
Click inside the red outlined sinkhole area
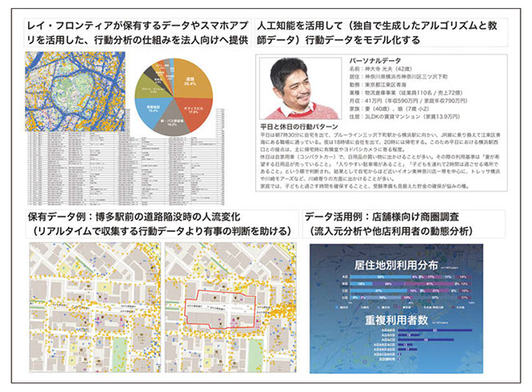(x=220, y=309)
